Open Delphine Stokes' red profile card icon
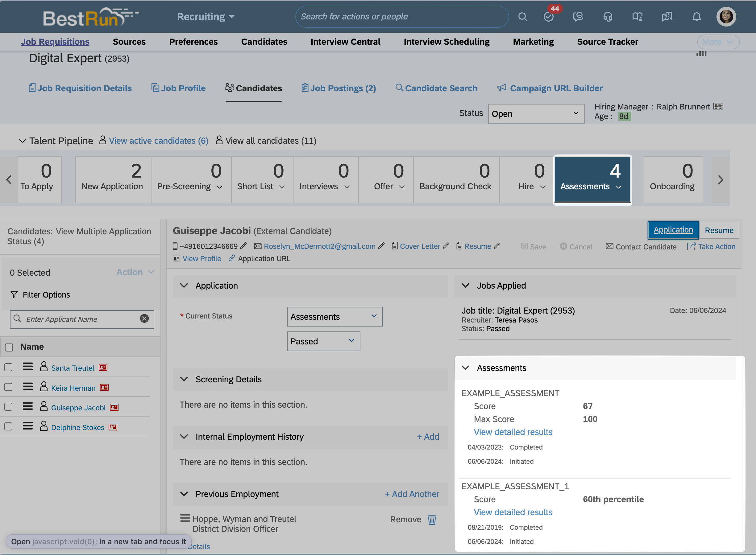 click(x=113, y=427)
